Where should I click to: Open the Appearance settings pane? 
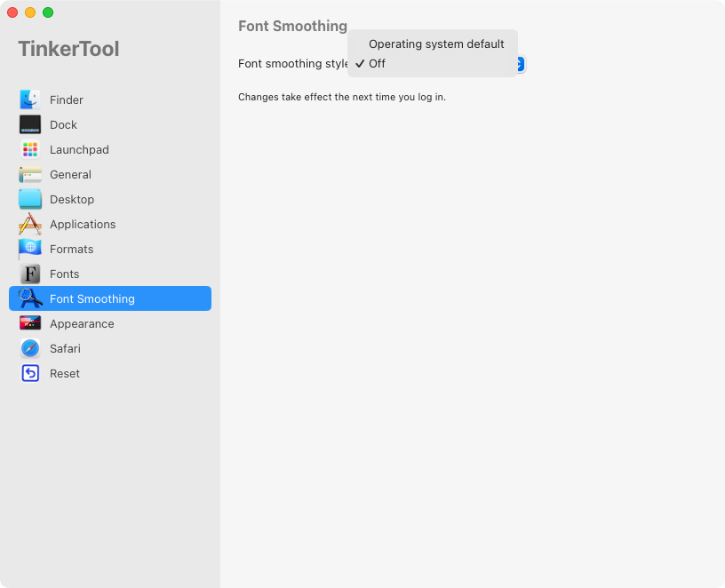point(82,324)
